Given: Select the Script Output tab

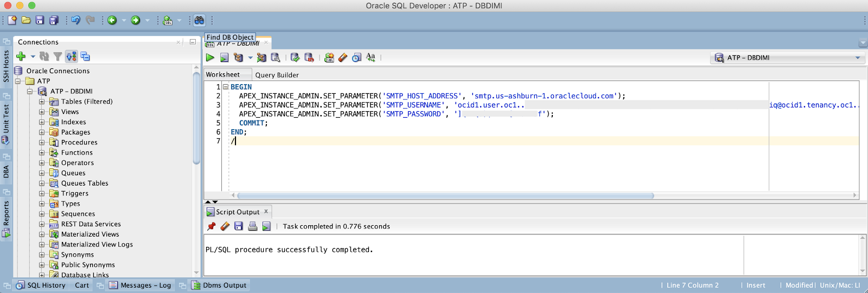Looking at the screenshot, I should click(238, 212).
